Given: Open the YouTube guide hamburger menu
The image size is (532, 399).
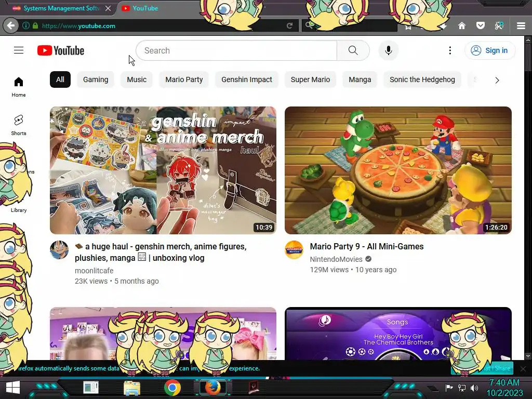Looking at the screenshot, I should 19,50.
